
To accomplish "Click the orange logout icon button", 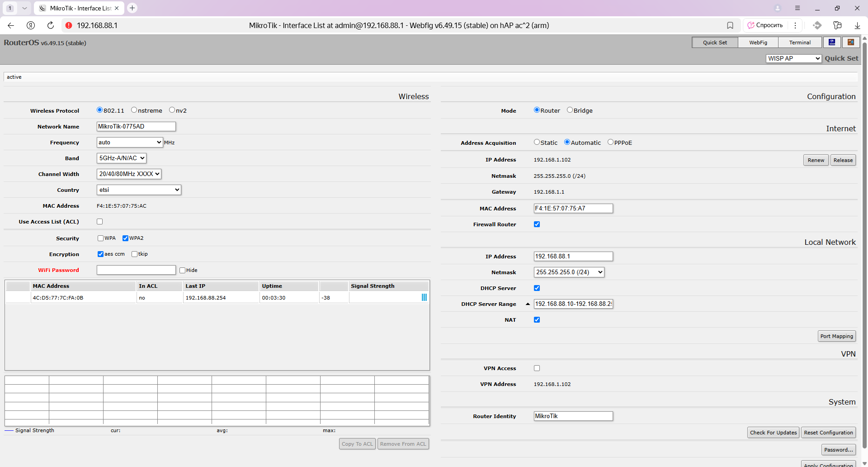I will click(851, 42).
